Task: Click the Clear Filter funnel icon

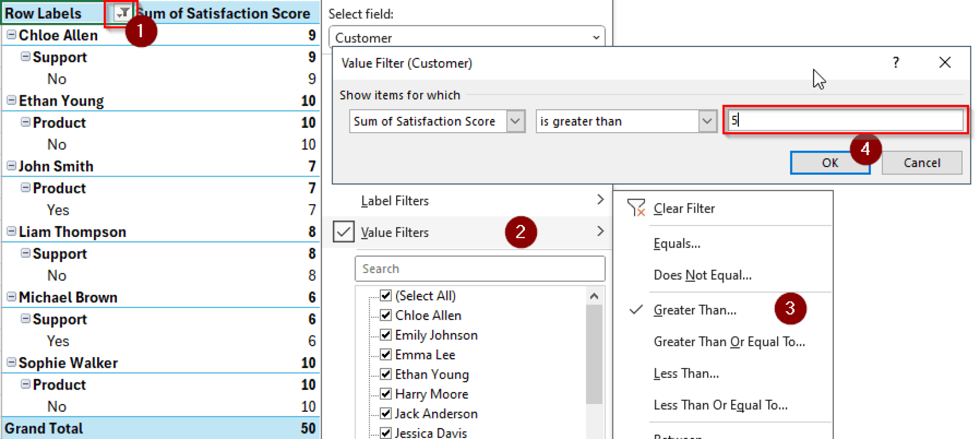Action: pos(636,208)
